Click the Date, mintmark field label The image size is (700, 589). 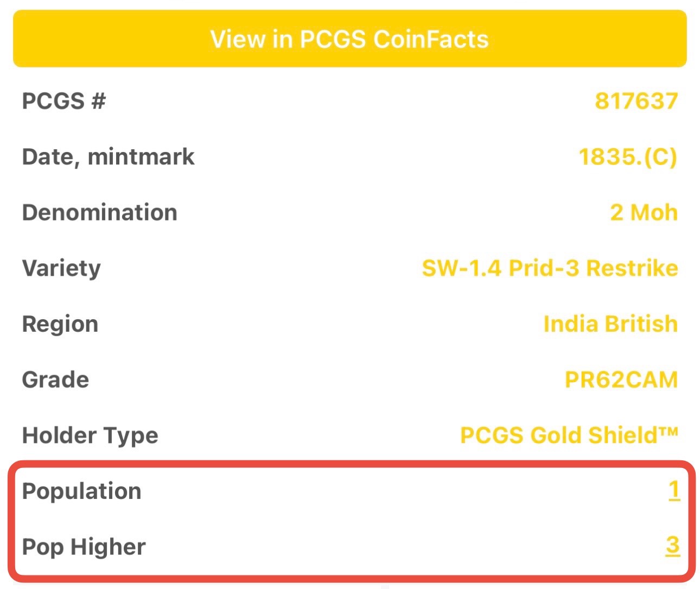pos(108,157)
